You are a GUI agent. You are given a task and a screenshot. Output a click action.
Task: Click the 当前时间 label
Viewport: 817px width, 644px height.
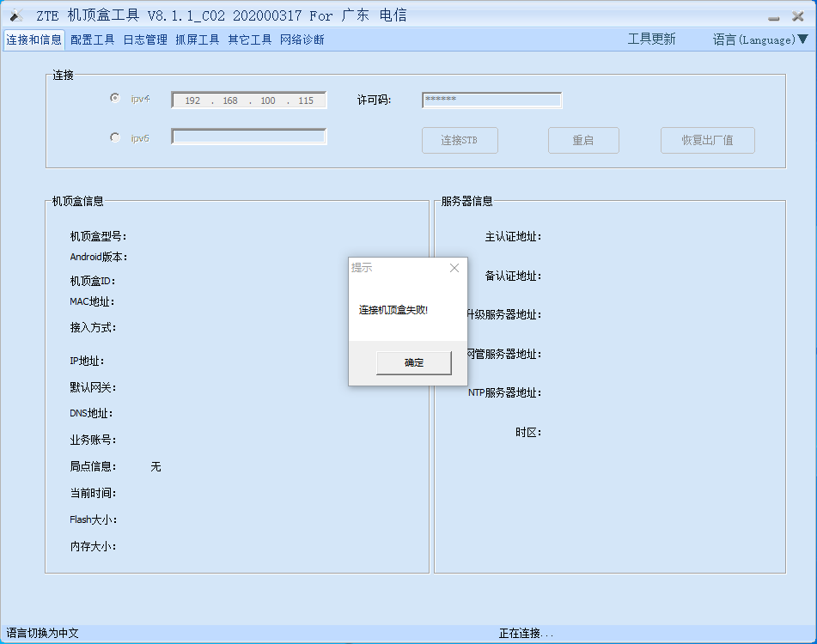[93, 493]
